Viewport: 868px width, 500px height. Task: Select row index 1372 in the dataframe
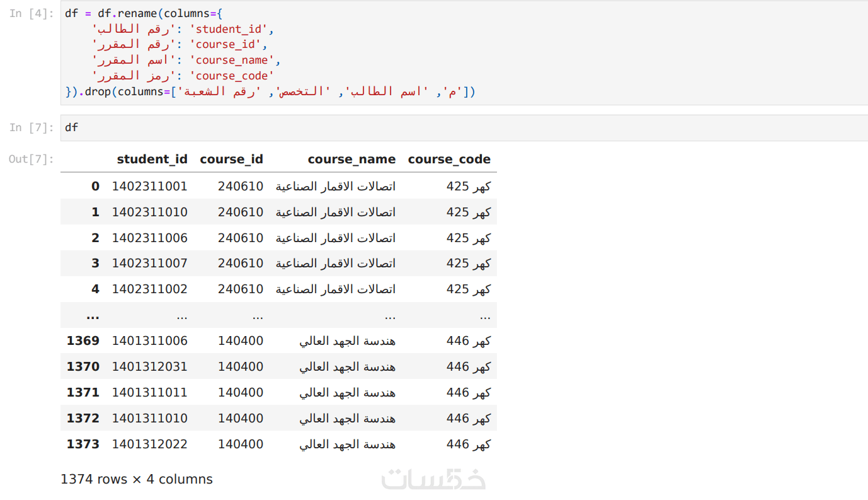coord(83,418)
